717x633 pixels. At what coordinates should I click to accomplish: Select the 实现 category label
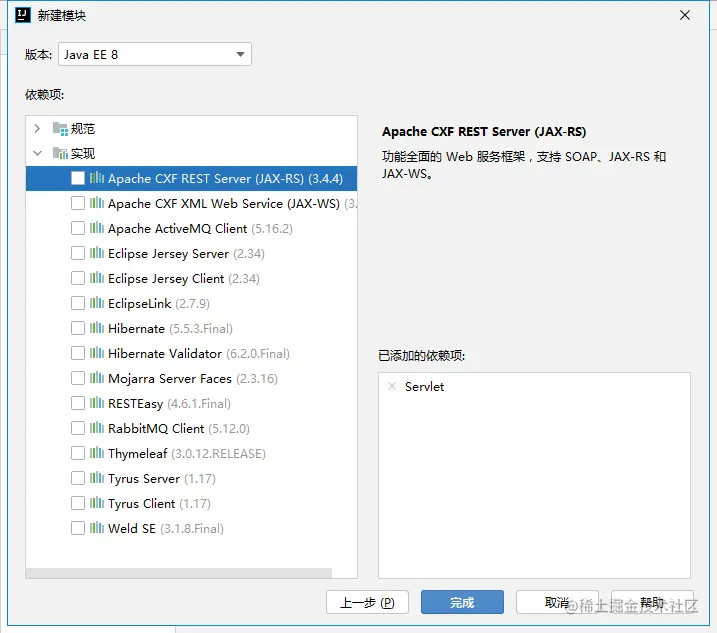83,154
